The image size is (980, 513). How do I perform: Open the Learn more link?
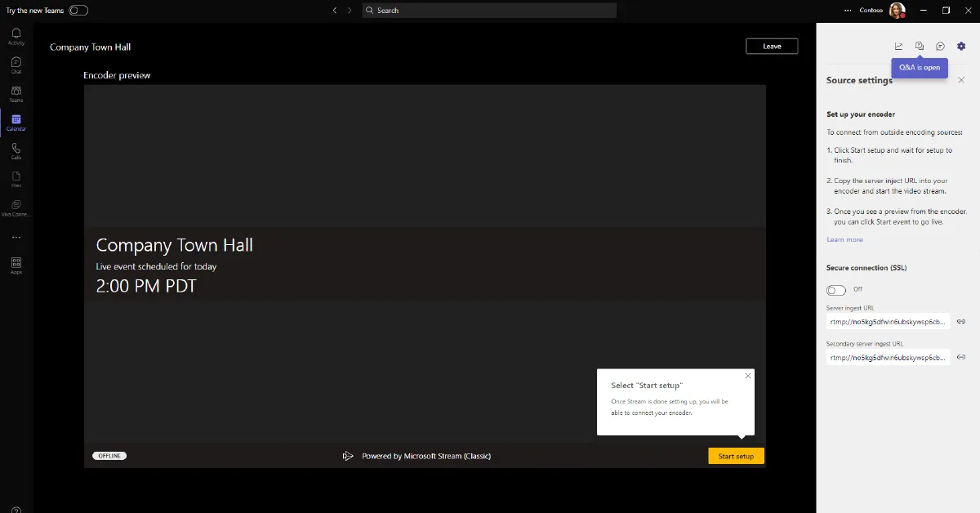point(844,239)
